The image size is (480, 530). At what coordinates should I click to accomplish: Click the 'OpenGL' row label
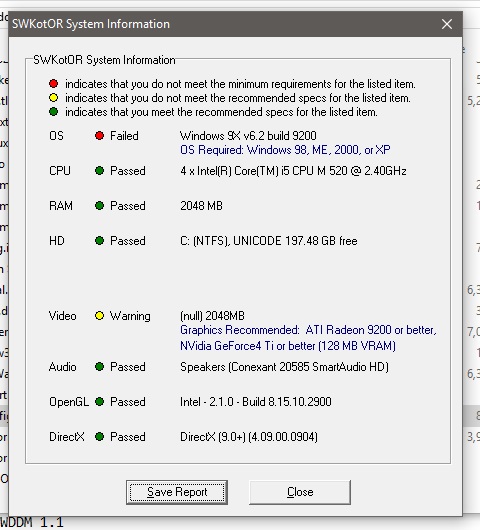69,402
